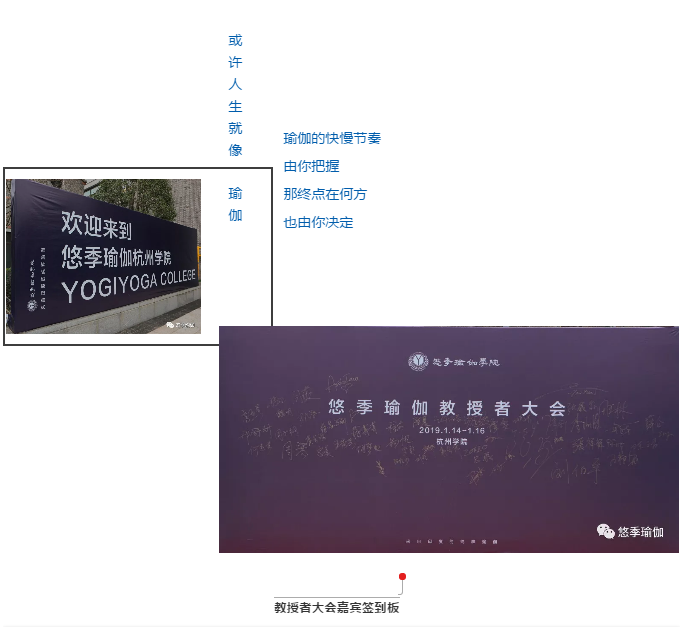Click the line 那终点在何方
The image size is (682, 627).
point(325,194)
